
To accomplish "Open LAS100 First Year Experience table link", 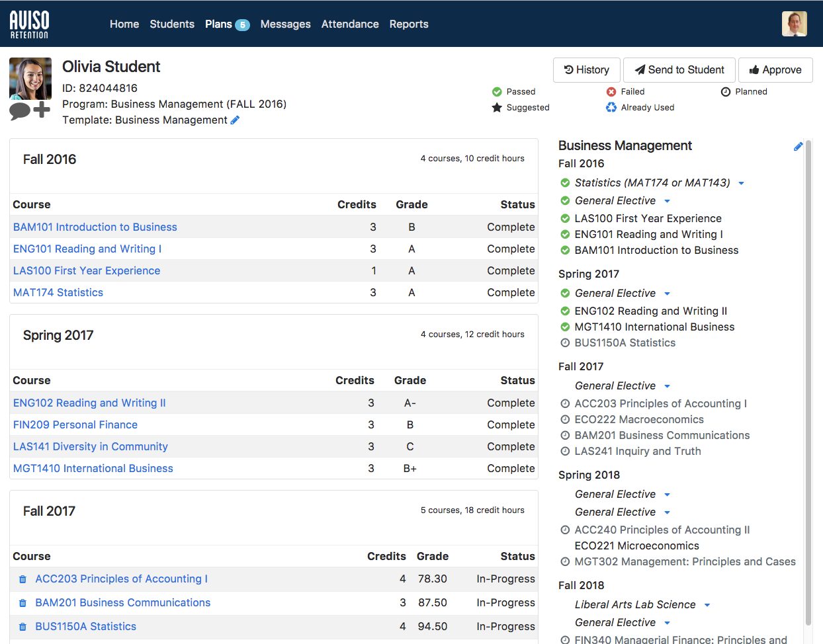I will pos(87,270).
